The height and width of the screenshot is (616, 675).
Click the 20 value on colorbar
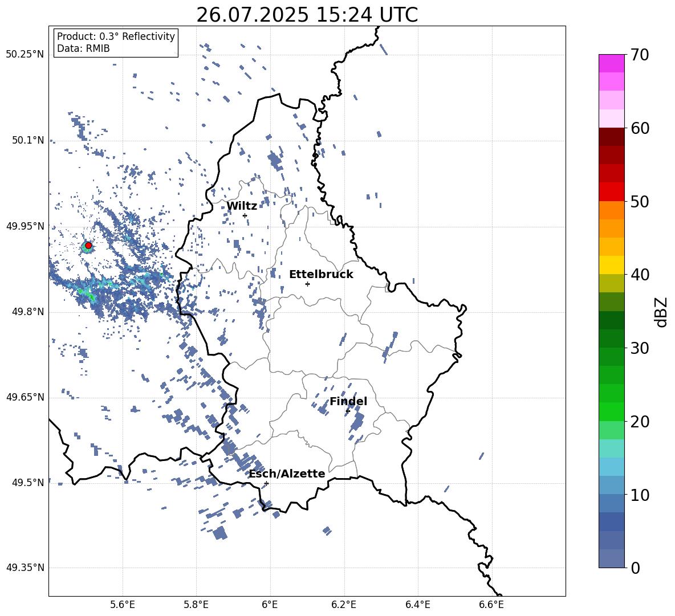tap(640, 422)
